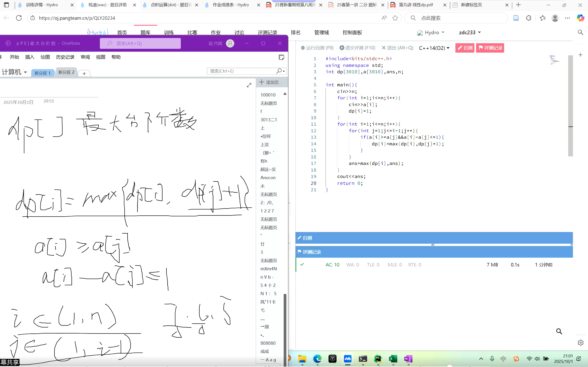Toggle the 评测记录 records panel button
The height and width of the screenshot is (367, 588).
(x=490, y=48)
